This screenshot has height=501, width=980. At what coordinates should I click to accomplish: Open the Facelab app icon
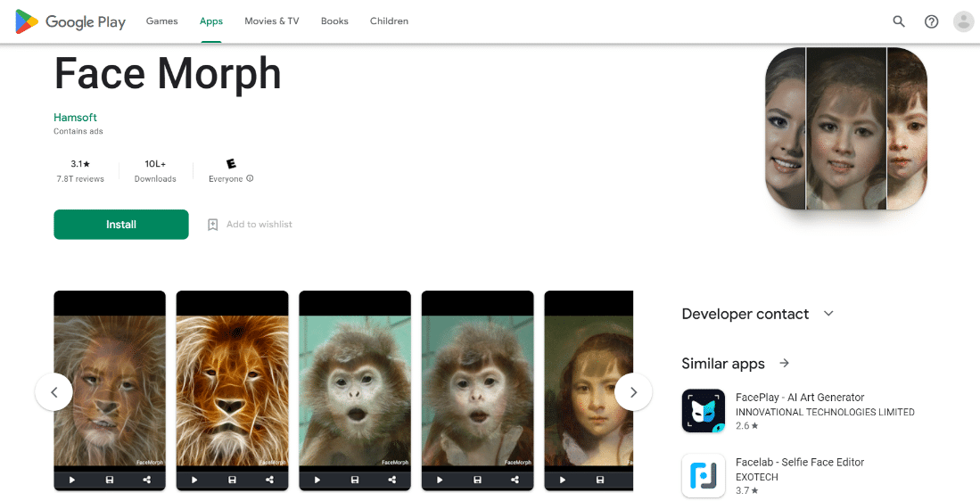704,476
